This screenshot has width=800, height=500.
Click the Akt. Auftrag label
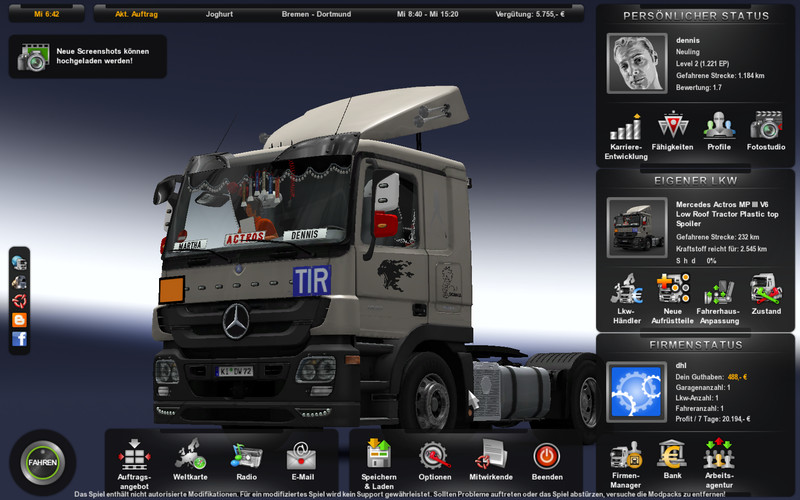136,14
